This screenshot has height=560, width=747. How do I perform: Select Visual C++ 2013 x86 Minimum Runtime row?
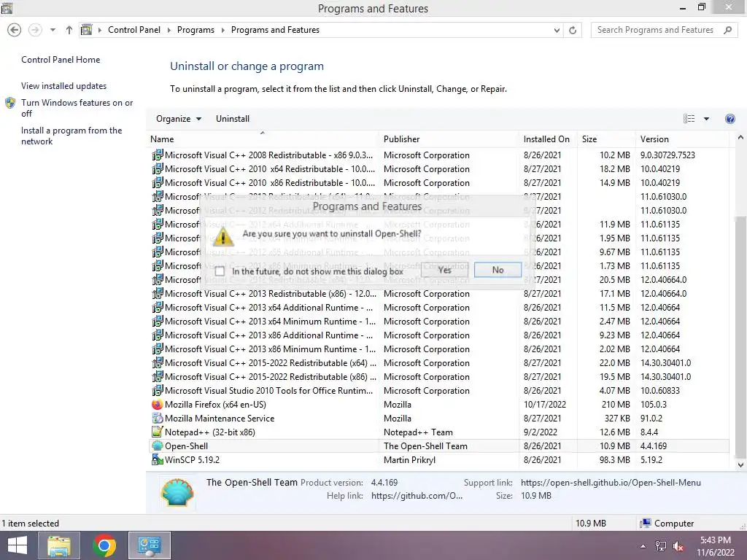438,349
